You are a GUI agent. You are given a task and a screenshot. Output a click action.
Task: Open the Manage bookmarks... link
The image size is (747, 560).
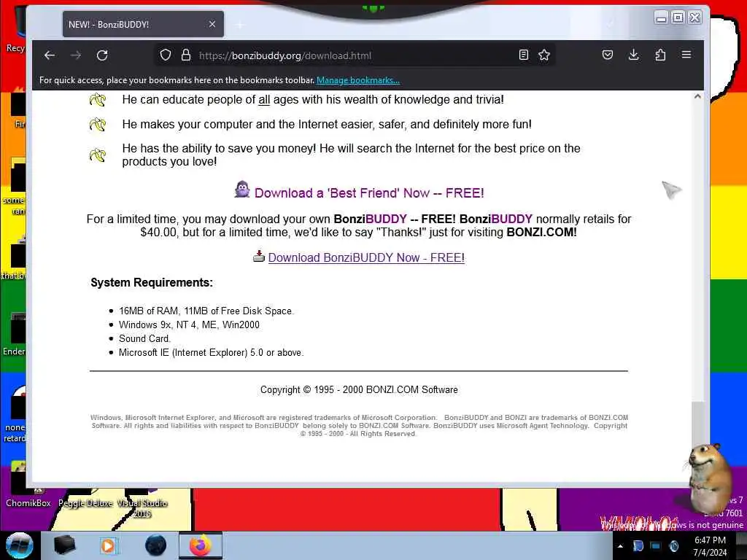357,80
